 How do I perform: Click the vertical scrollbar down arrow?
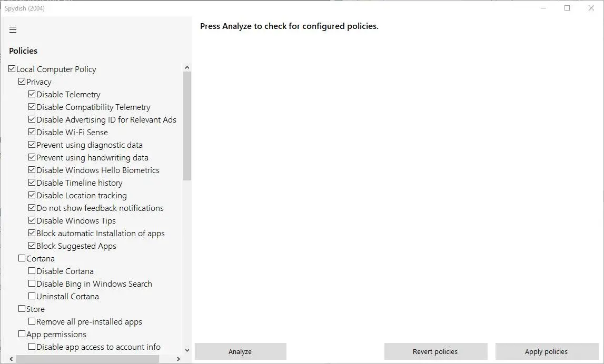187,350
